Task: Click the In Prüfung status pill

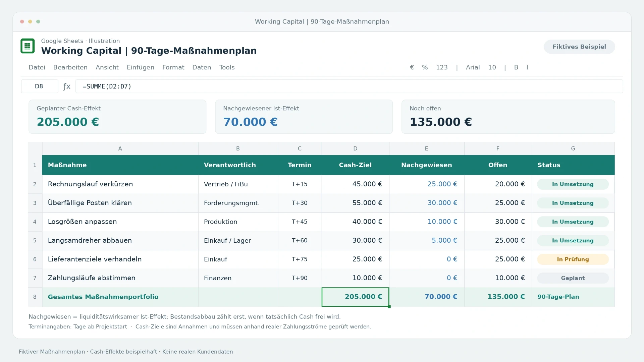Action: click(x=573, y=259)
